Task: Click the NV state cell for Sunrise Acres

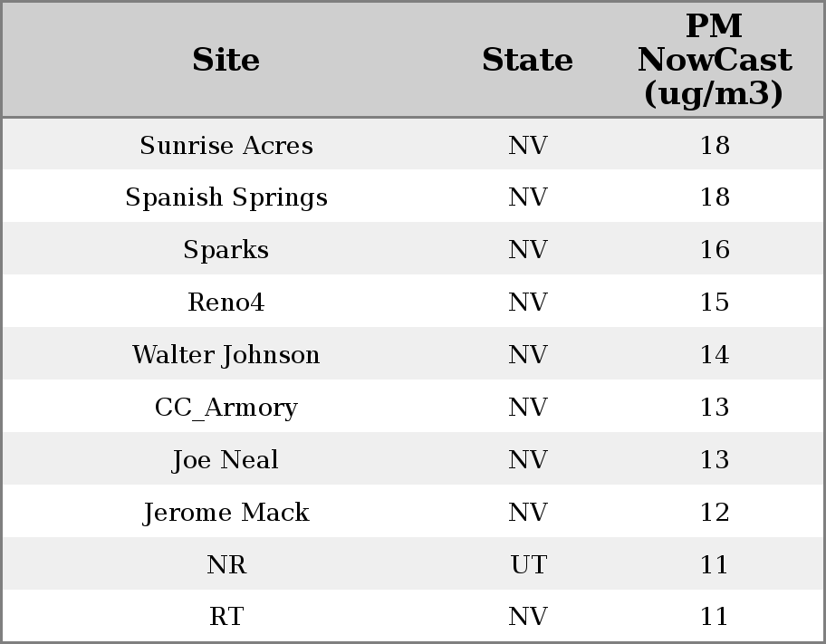Action: pyautogui.click(x=528, y=146)
